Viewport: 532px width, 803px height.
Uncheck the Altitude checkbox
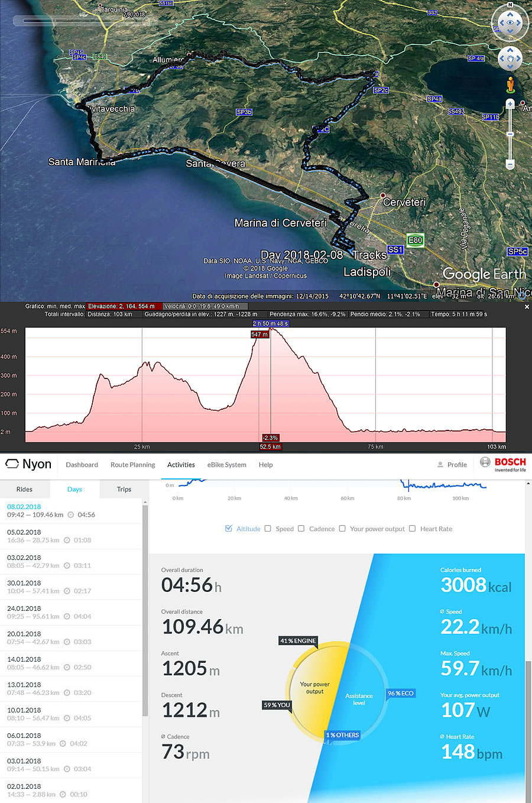[229, 529]
